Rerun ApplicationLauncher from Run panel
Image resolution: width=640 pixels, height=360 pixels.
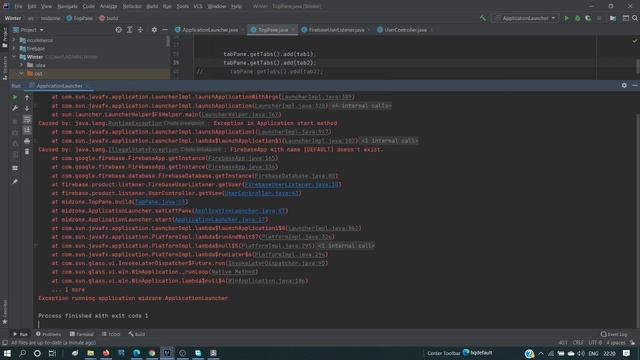[x=15, y=98]
